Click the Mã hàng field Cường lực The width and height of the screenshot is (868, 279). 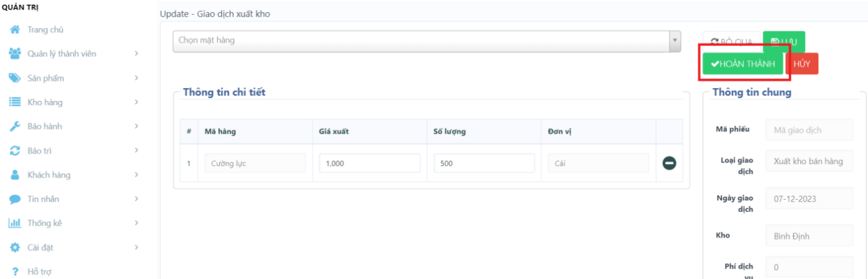(255, 163)
